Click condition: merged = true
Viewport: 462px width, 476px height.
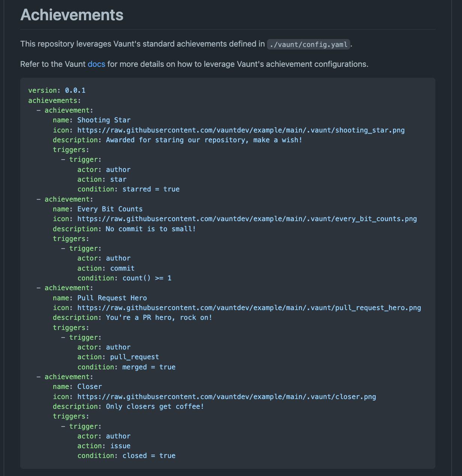tap(126, 367)
